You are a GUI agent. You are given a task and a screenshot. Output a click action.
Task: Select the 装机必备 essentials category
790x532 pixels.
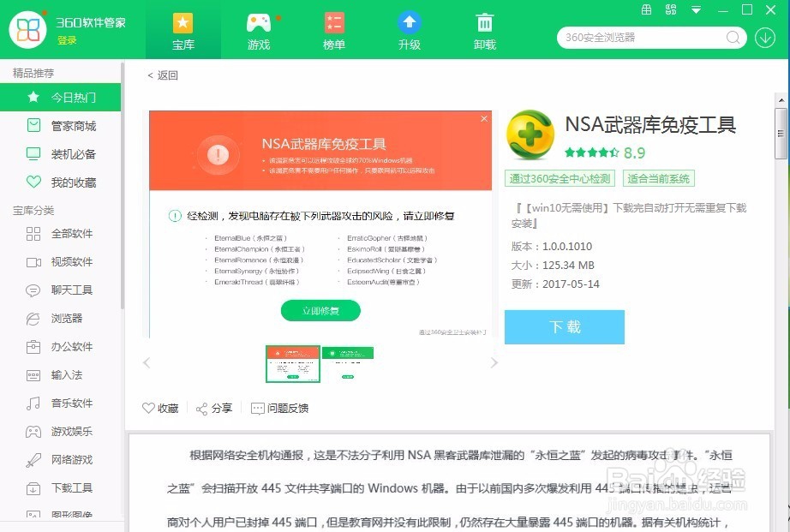[73, 153]
